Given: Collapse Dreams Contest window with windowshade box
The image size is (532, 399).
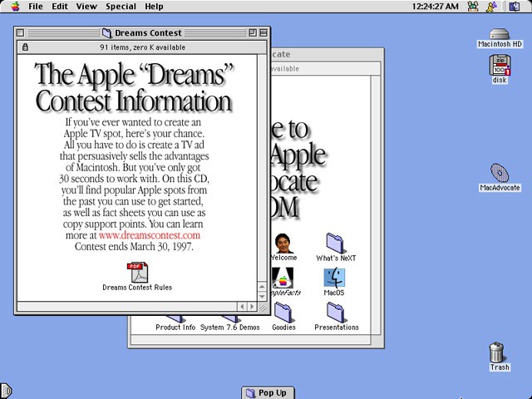Looking at the screenshot, I should (264, 33).
